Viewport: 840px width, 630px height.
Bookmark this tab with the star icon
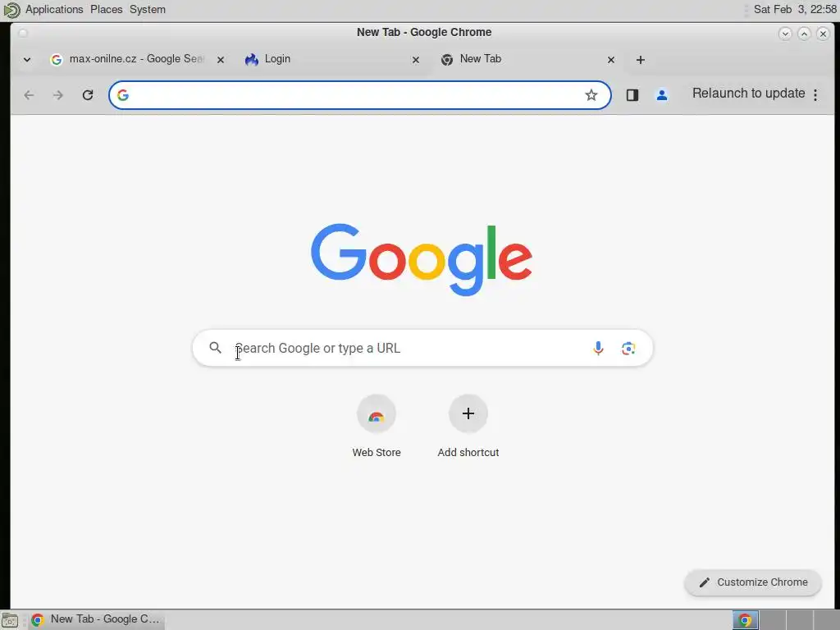[x=591, y=95]
